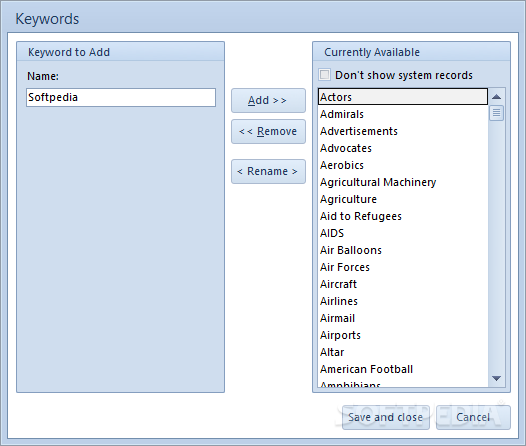Choose Advertisements from available keywords

click(x=403, y=131)
